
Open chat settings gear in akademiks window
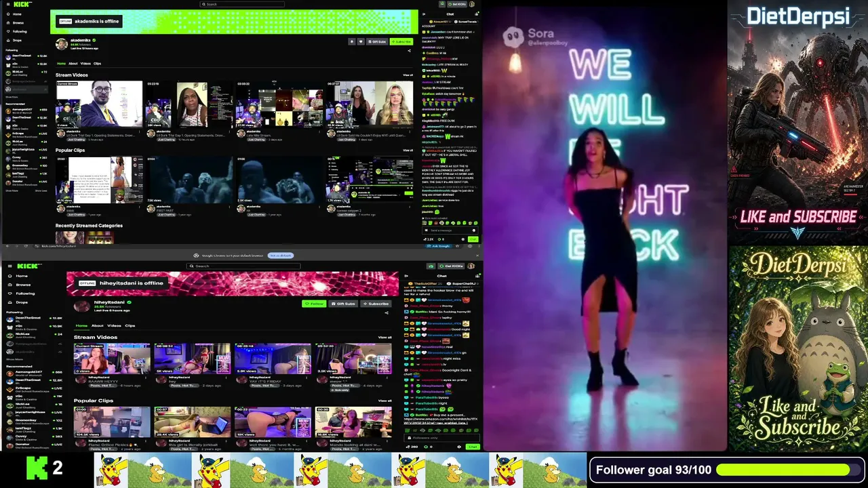[x=463, y=239]
